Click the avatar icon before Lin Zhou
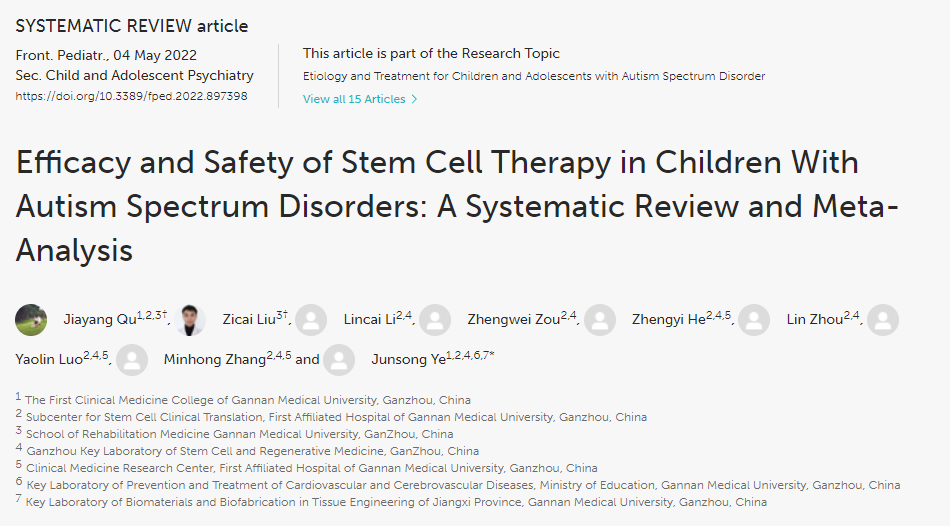The image size is (950, 526). [754, 320]
